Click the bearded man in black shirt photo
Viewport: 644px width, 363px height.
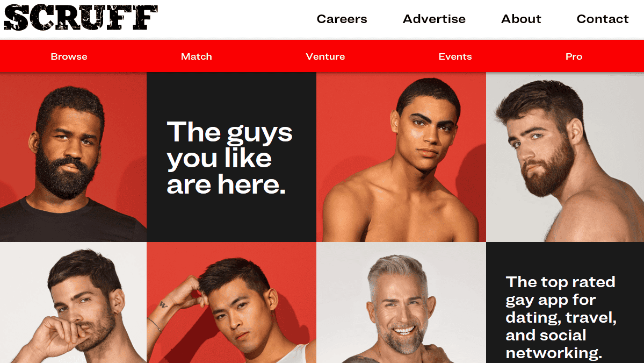[x=73, y=157]
